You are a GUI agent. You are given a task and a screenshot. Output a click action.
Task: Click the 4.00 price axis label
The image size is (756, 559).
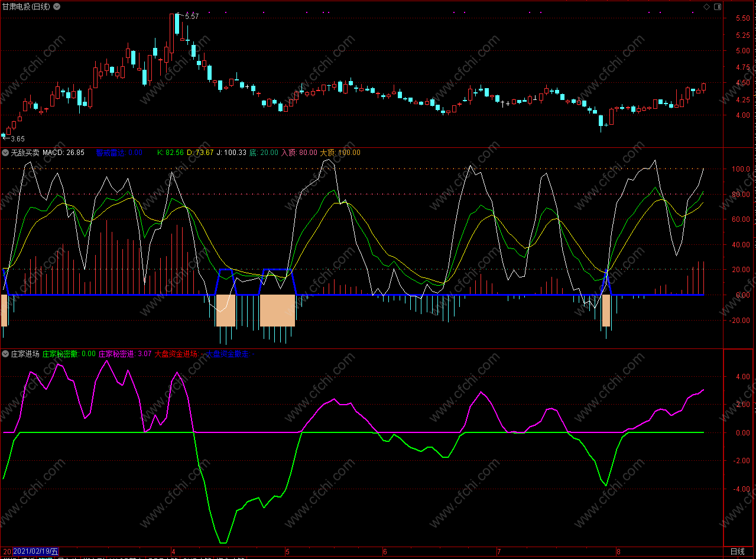click(743, 115)
